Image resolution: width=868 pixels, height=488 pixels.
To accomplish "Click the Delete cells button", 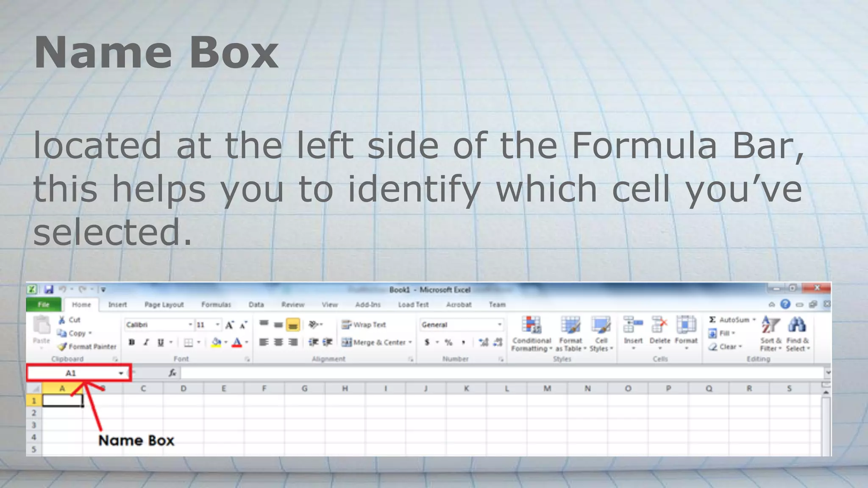I will pyautogui.click(x=660, y=333).
